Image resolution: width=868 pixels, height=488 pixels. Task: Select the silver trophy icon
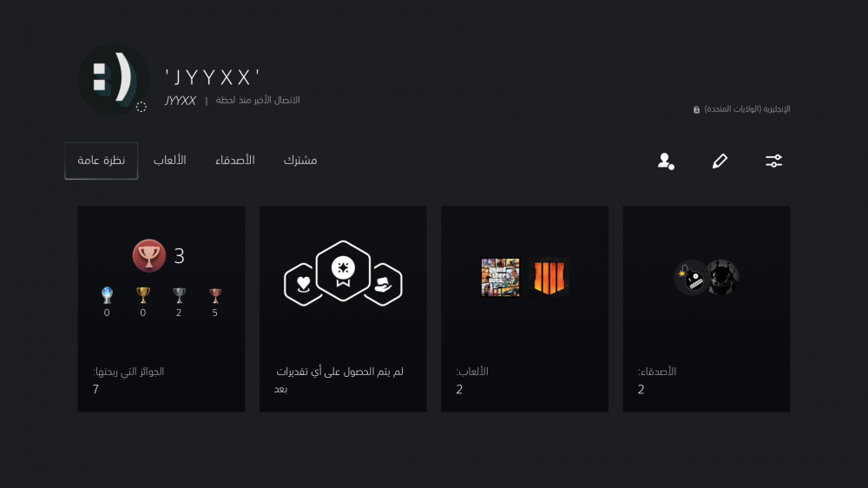[x=179, y=295]
